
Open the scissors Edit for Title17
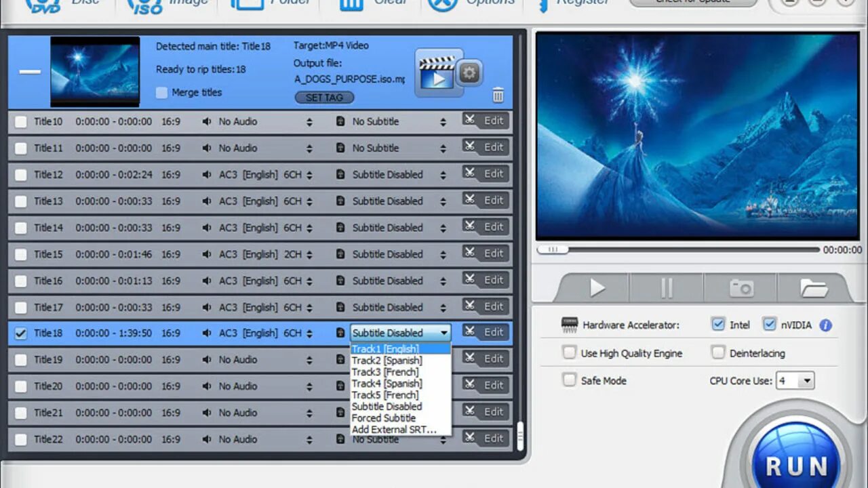[x=485, y=306]
